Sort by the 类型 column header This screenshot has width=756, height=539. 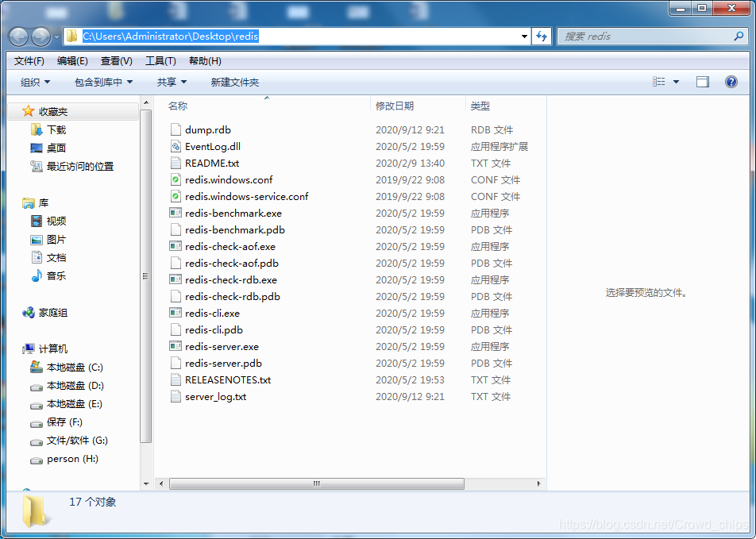point(480,106)
